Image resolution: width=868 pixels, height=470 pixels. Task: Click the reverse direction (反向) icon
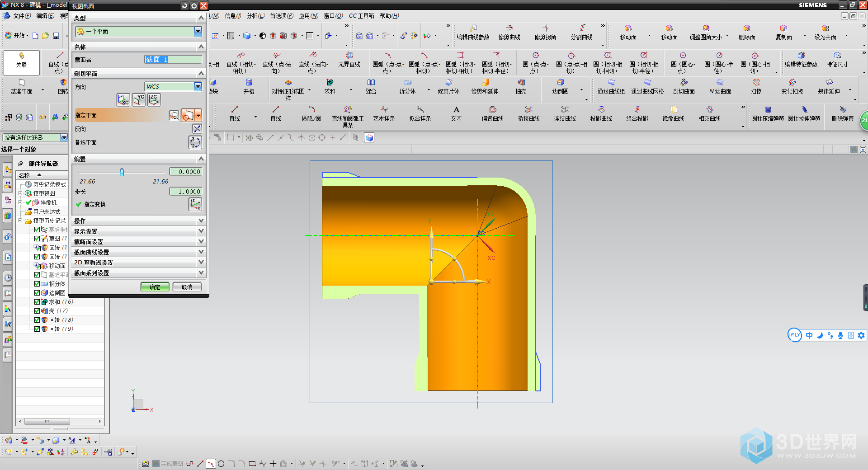pyautogui.click(x=197, y=129)
